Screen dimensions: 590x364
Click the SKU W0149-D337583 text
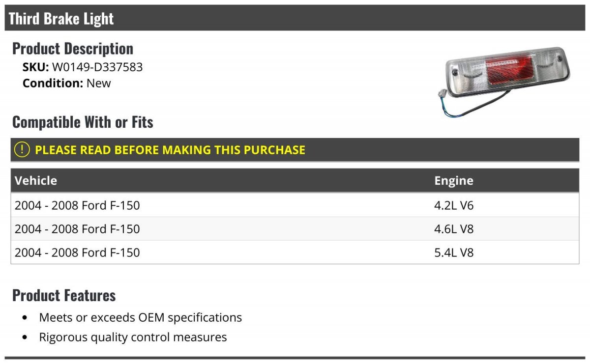(83, 67)
